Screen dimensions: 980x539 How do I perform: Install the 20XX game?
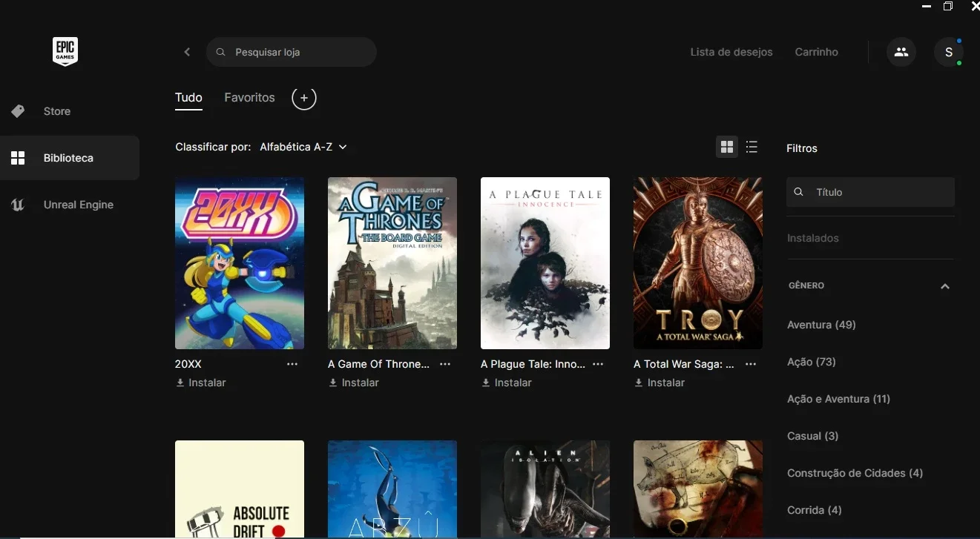[201, 383]
